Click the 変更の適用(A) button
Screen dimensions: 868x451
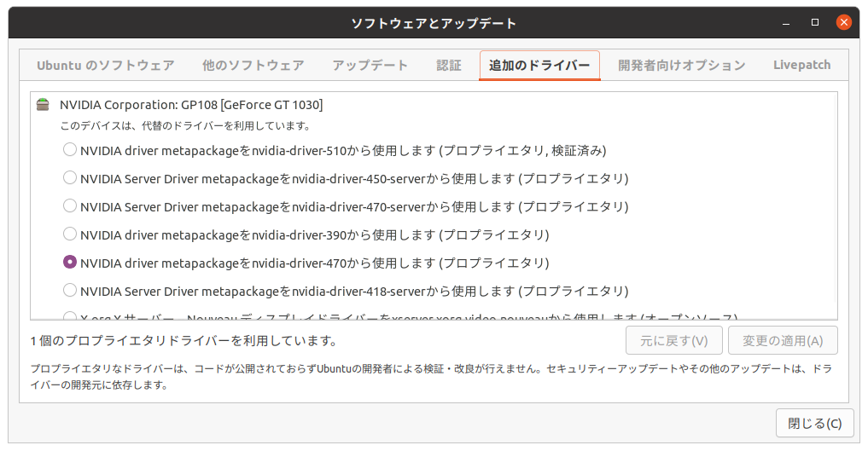coord(783,340)
